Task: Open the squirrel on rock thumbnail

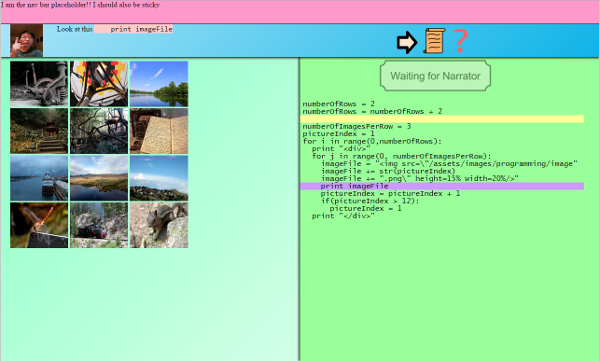Action: click(x=159, y=225)
